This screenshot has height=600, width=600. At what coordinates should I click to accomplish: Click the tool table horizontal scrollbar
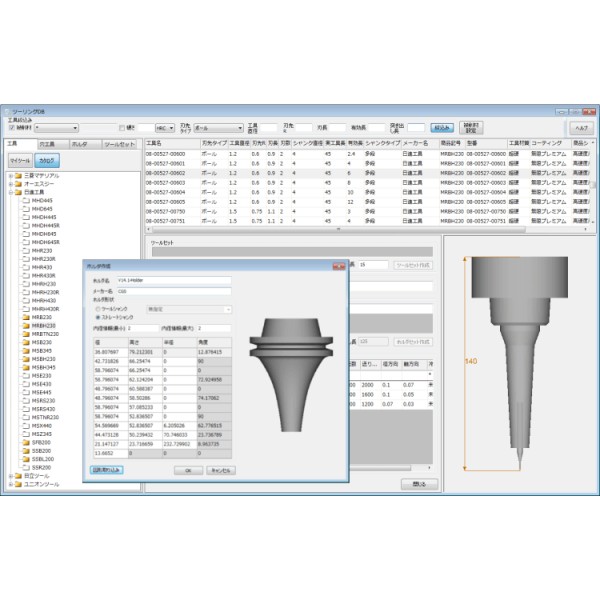tap(339, 230)
